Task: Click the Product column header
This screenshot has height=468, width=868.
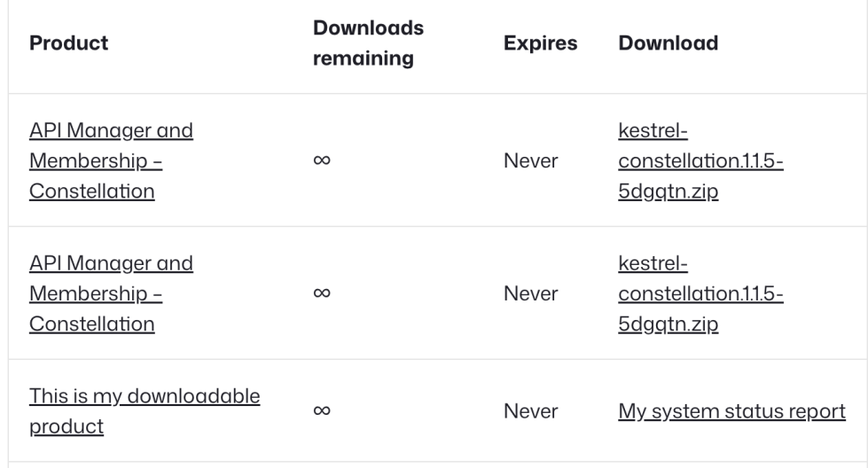Action: coord(69,43)
